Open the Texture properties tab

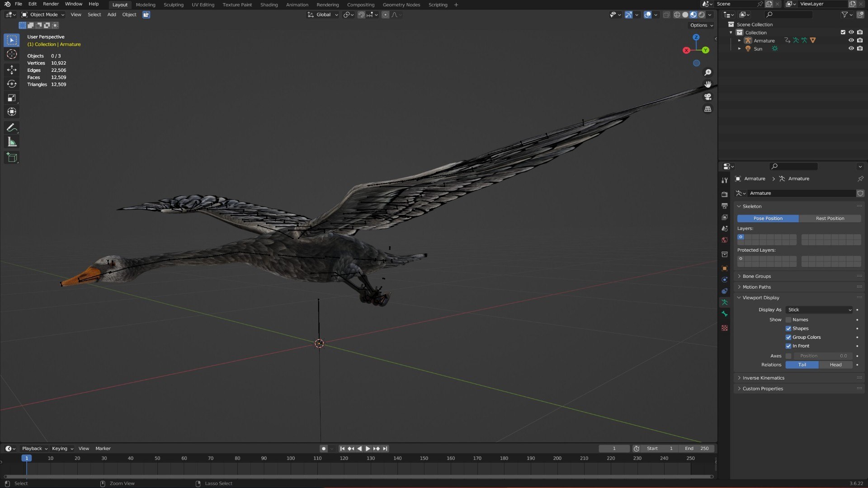click(725, 328)
